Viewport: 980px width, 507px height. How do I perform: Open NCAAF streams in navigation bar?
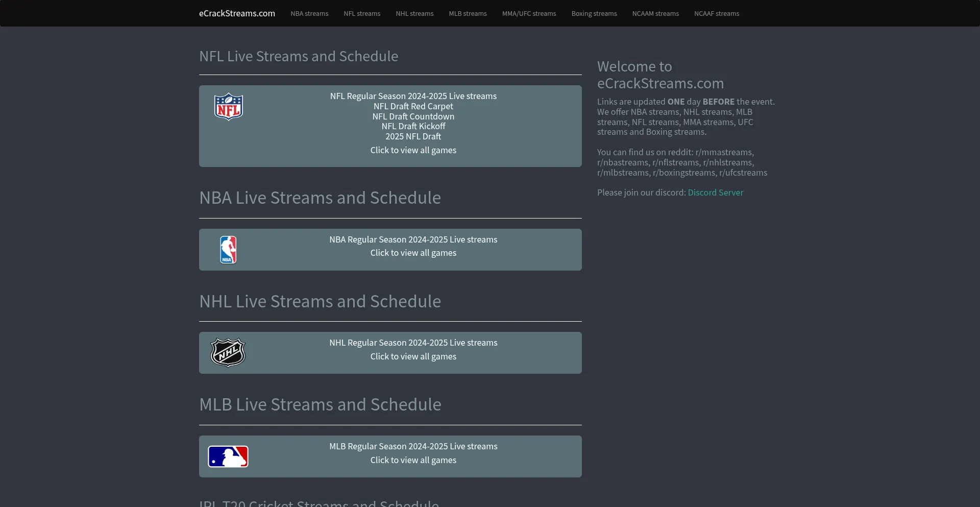click(x=717, y=13)
